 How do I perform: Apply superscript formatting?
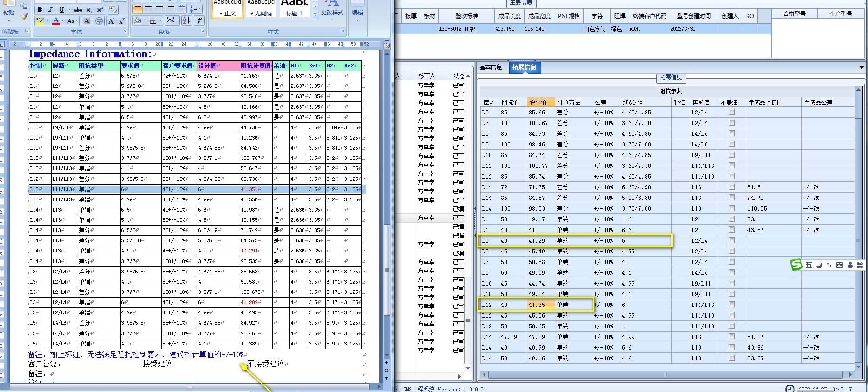[x=100, y=9]
